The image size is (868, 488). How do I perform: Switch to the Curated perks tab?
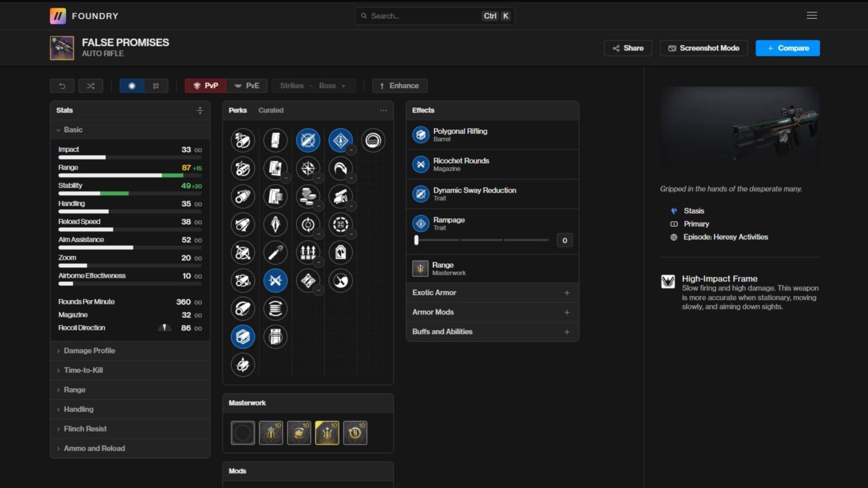point(271,111)
